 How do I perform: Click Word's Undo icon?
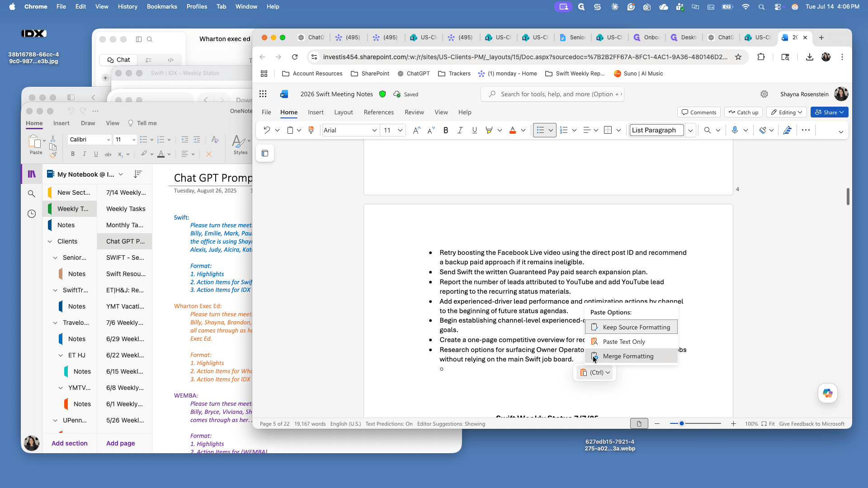click(267, 130)
